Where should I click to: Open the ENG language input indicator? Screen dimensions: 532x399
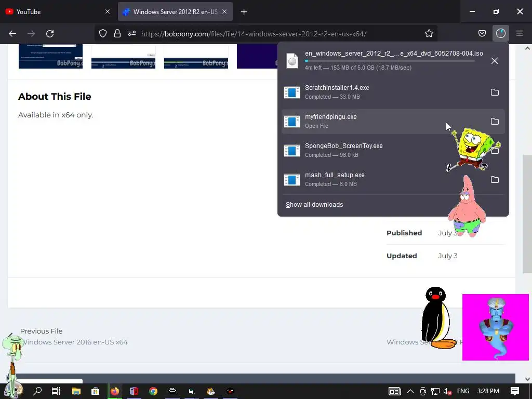point(463,391)
